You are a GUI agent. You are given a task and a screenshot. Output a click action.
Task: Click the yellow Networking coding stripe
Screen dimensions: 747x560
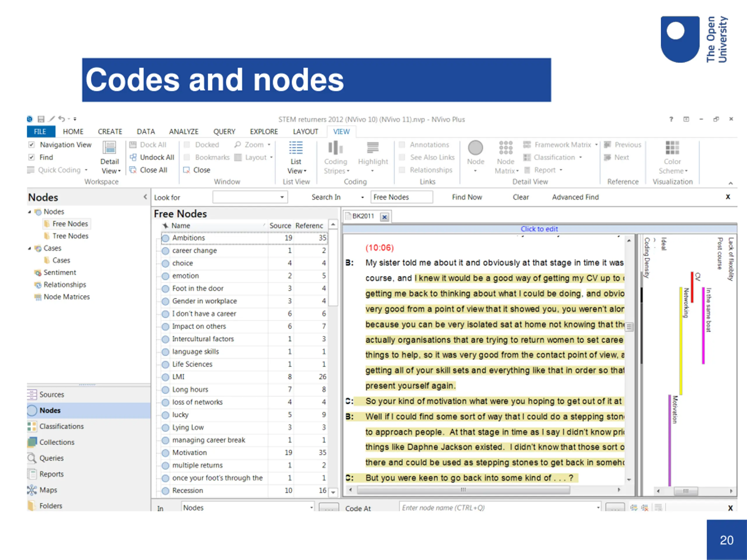click(x=681, y=341)
